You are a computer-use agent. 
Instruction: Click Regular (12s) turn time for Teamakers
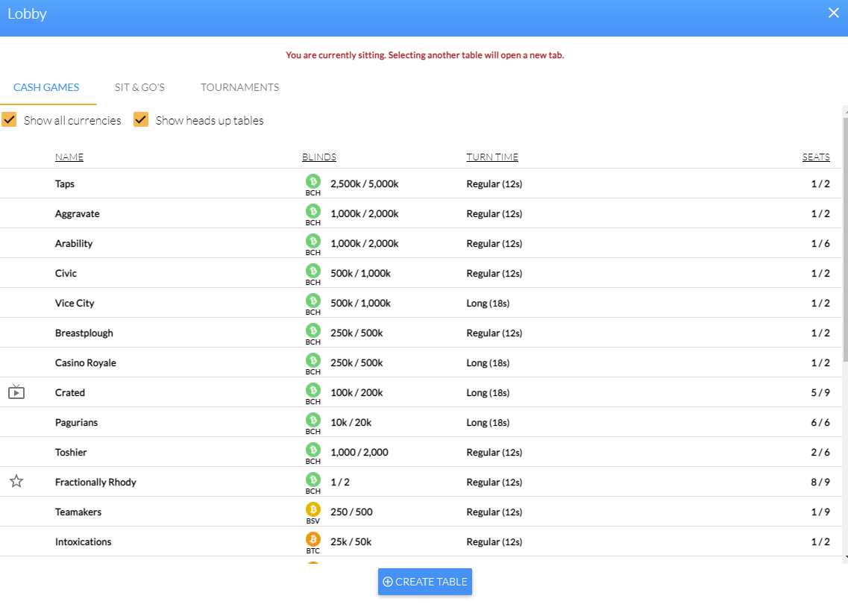494,512
